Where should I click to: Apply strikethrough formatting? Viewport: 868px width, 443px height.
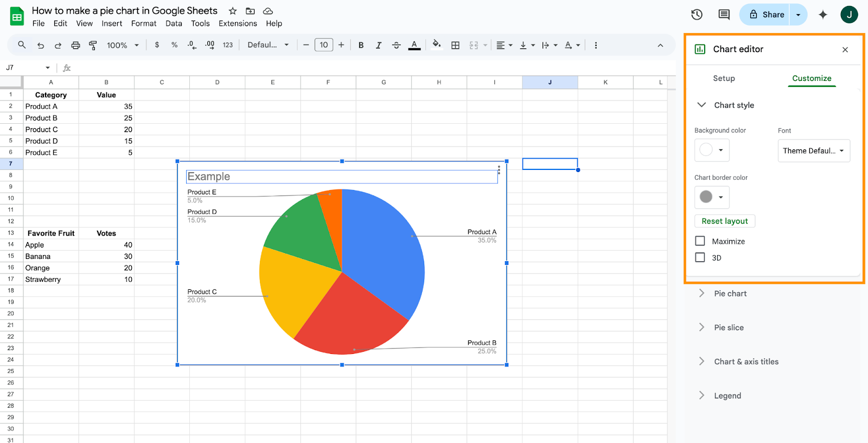[x=396, y=45]
